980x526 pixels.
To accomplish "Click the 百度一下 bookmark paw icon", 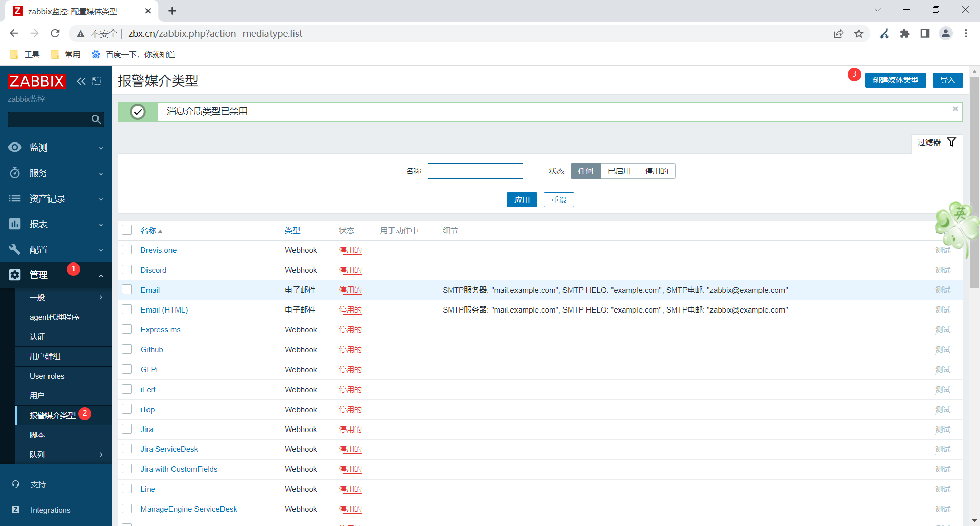I will (96, 54).
